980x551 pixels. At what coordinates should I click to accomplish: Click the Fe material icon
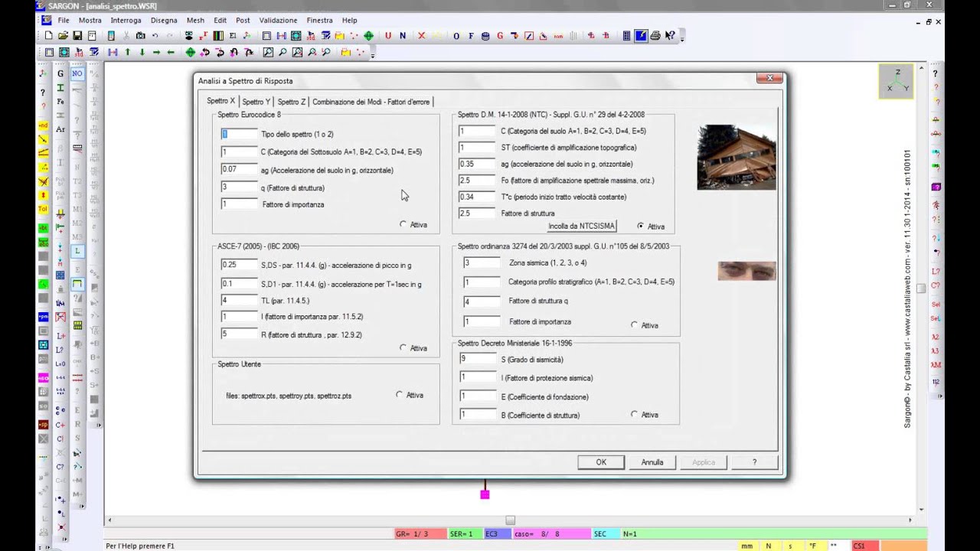coord(60,102)
